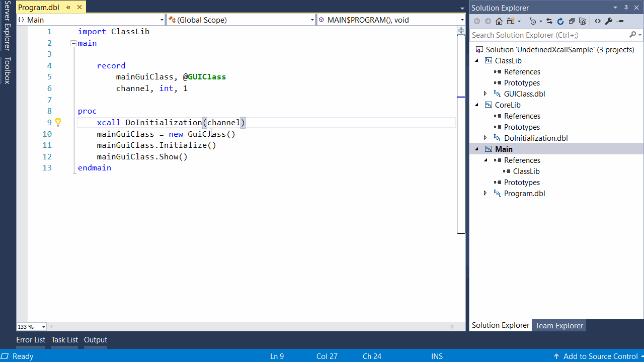Viewport: 644px width, 362px height.
Task: Expand the DoInitialization.dbl file node
Action: pos(486,138)
